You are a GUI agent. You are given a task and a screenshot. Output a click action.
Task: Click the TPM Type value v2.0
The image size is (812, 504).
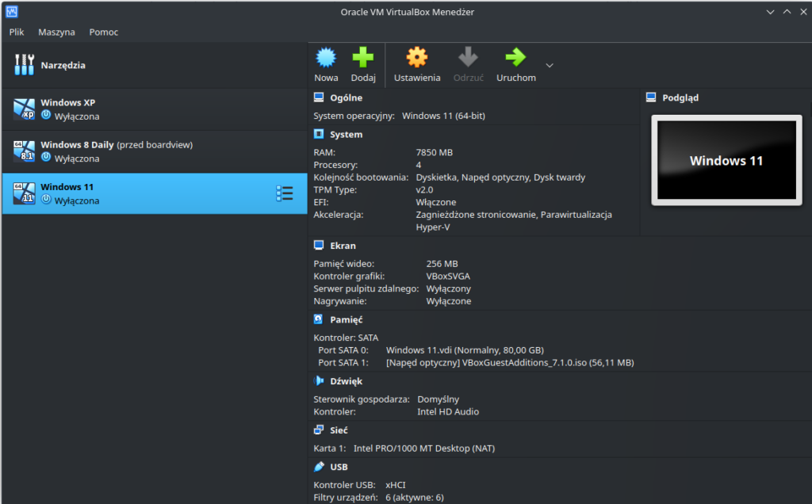tap(424, 190)
